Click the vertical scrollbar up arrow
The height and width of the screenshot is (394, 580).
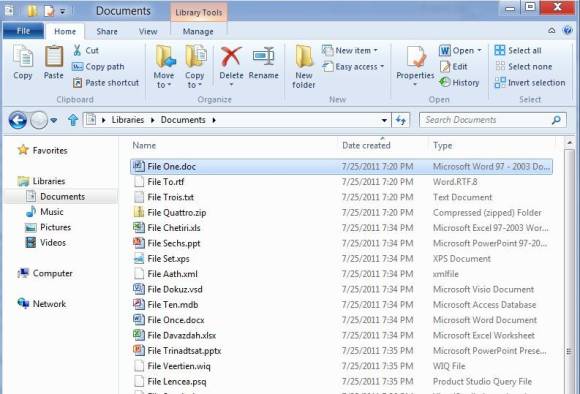tap(569, 142)
